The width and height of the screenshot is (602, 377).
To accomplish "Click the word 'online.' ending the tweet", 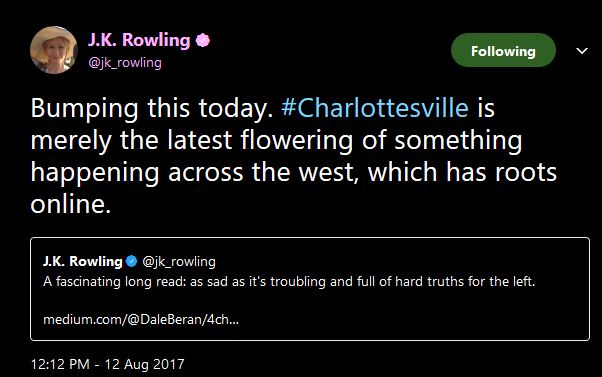I will pos(71,204).
